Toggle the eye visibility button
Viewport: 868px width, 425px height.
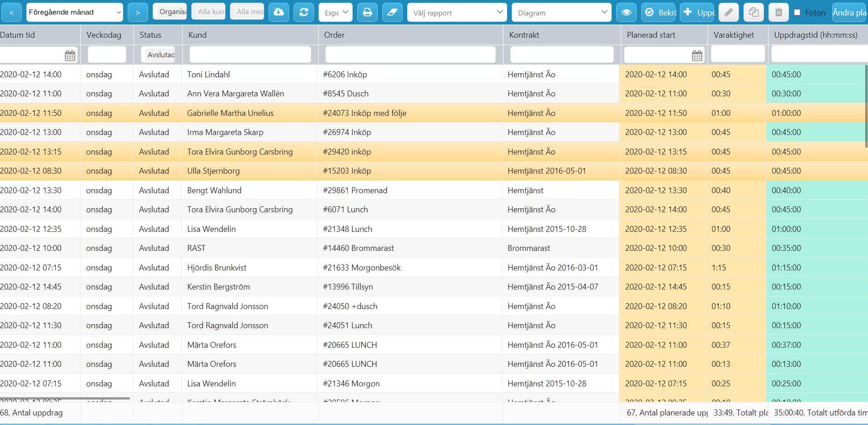click(626, 12)
